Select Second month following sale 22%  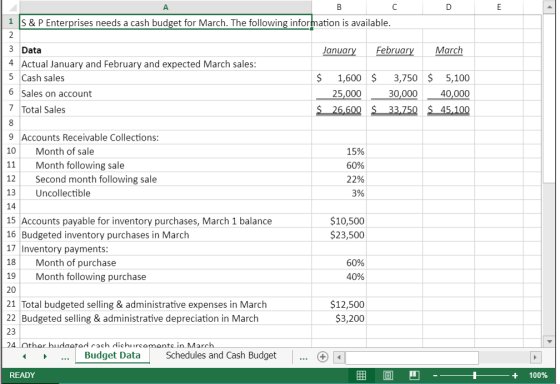coord(339,179)
